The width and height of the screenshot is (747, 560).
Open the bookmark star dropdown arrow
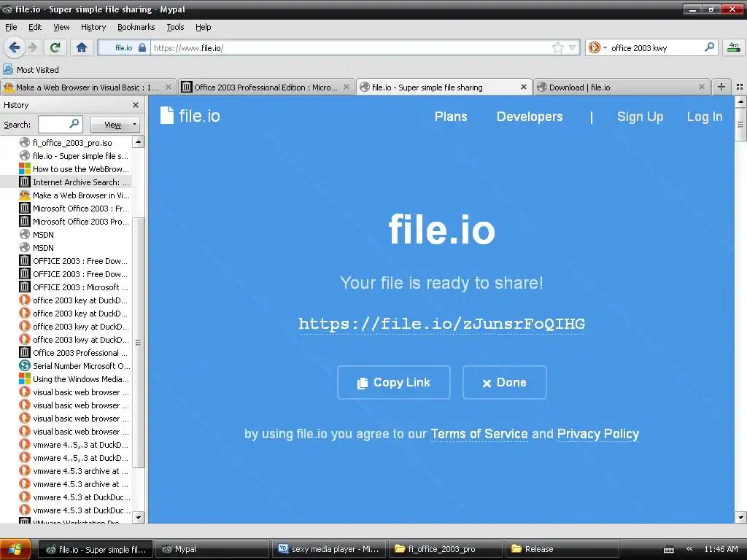573,47
